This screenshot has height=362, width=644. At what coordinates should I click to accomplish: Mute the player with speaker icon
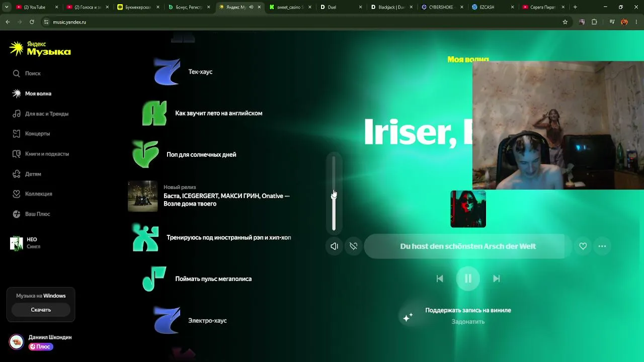(334, 246)
